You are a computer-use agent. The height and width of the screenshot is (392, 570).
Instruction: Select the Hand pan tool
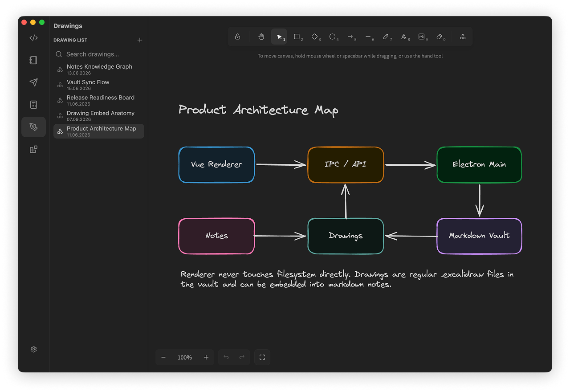pos(261,37)
